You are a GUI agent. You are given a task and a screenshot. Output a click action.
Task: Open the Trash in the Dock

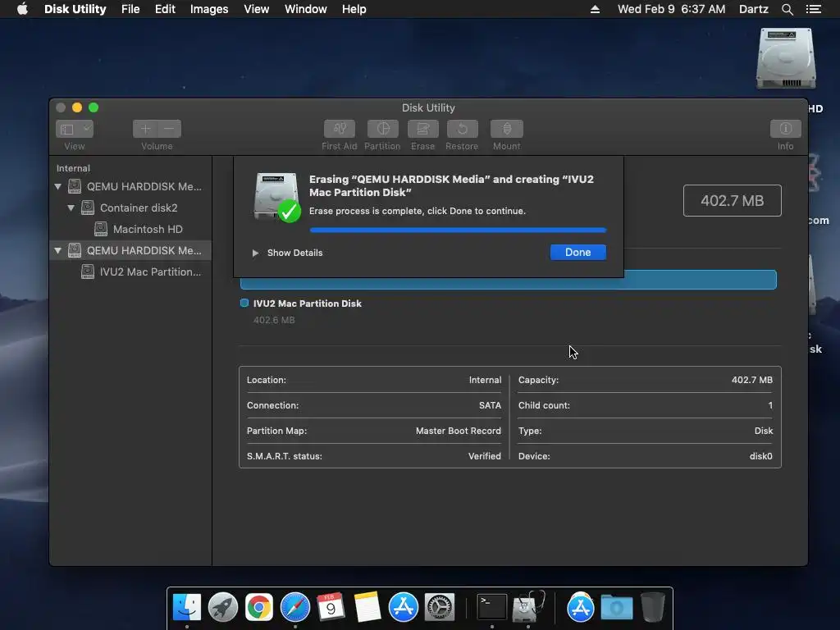[x=652, y=607]
